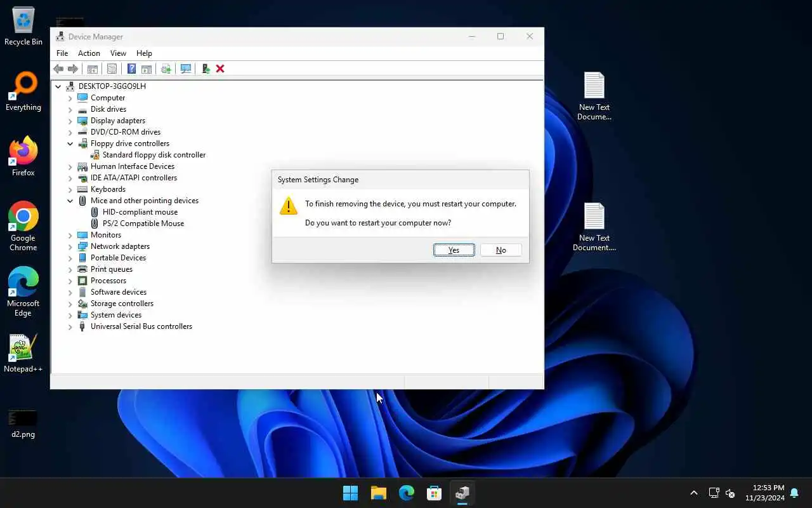This screenshot has height=508, width=812.
Task: Open the Action menu
Action: (x=89, y=53)
